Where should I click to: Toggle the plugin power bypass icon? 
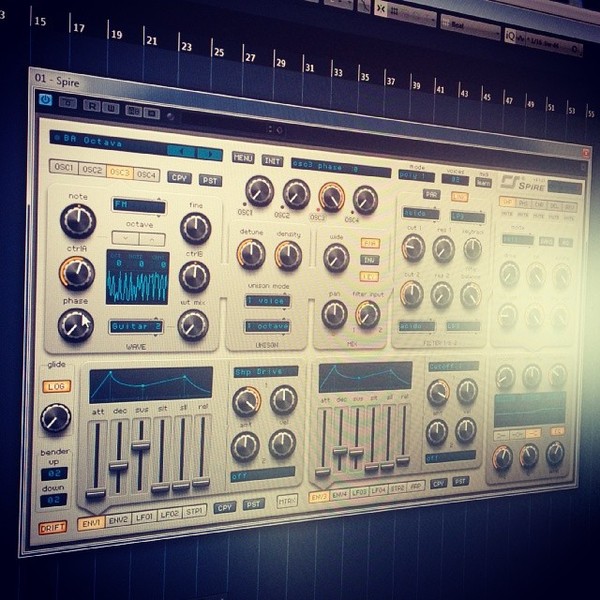(x=45, y=100)
